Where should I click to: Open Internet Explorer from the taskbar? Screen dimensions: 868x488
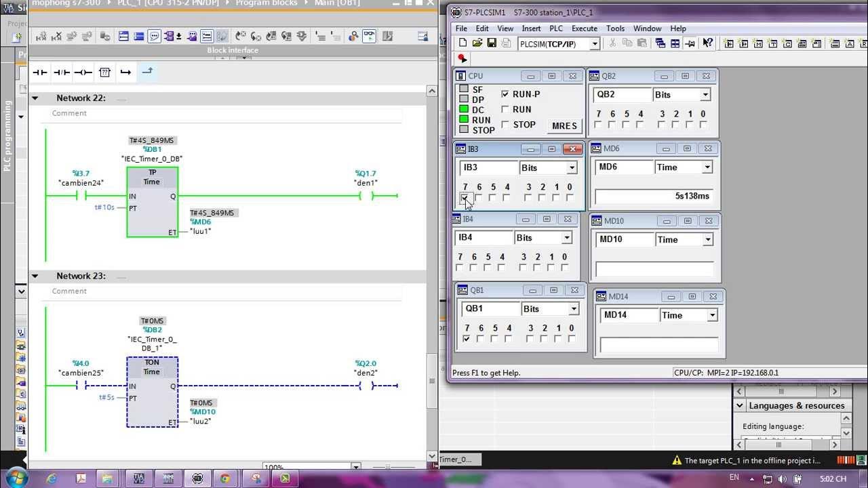click(52, 478)
